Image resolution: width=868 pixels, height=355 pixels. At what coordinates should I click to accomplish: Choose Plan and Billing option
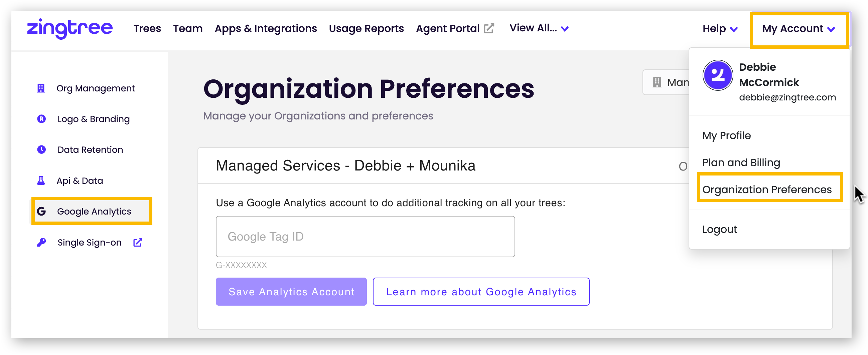(741, 162)
